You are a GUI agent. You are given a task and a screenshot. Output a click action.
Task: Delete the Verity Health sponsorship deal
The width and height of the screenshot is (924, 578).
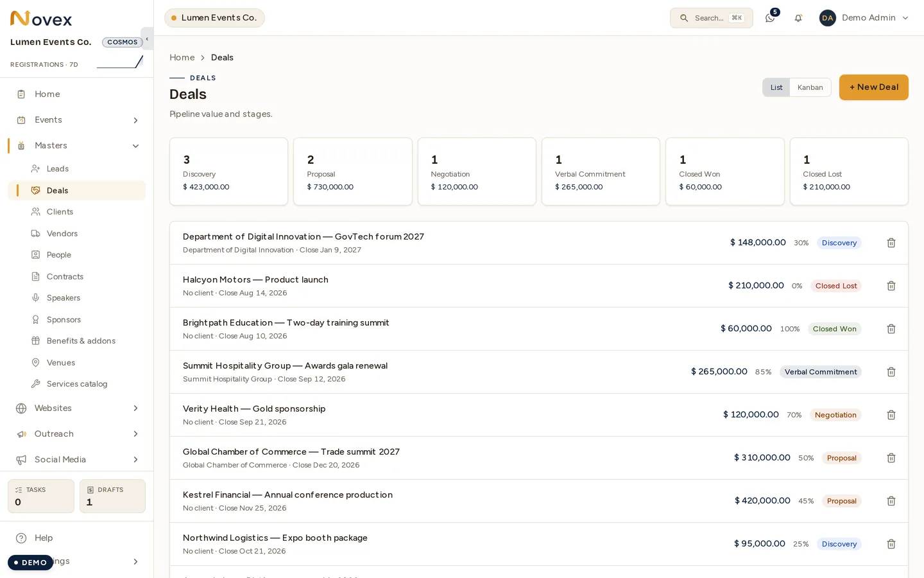891,415
